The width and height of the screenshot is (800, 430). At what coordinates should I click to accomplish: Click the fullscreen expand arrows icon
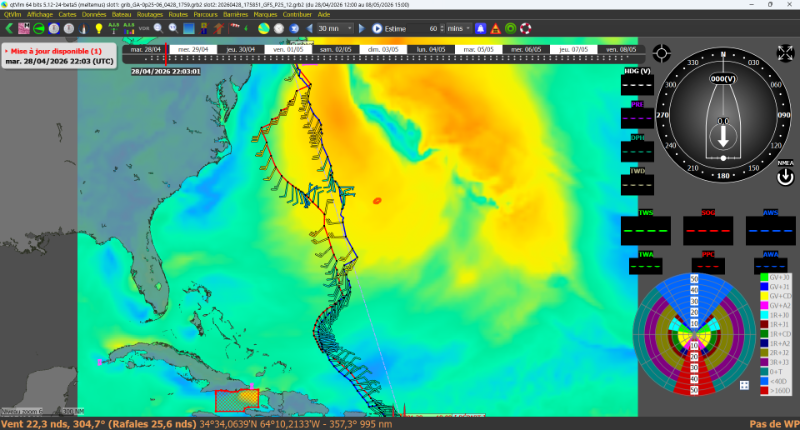785,52
